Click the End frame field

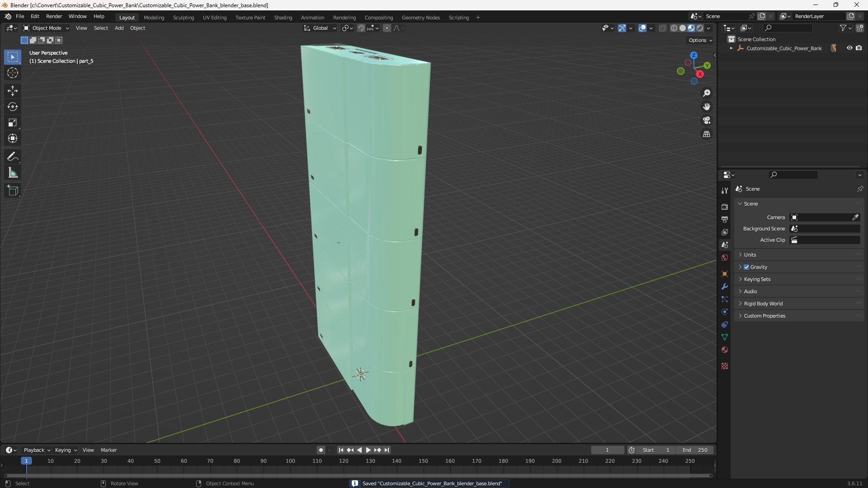pyautogui.click(x=695, y=450)
